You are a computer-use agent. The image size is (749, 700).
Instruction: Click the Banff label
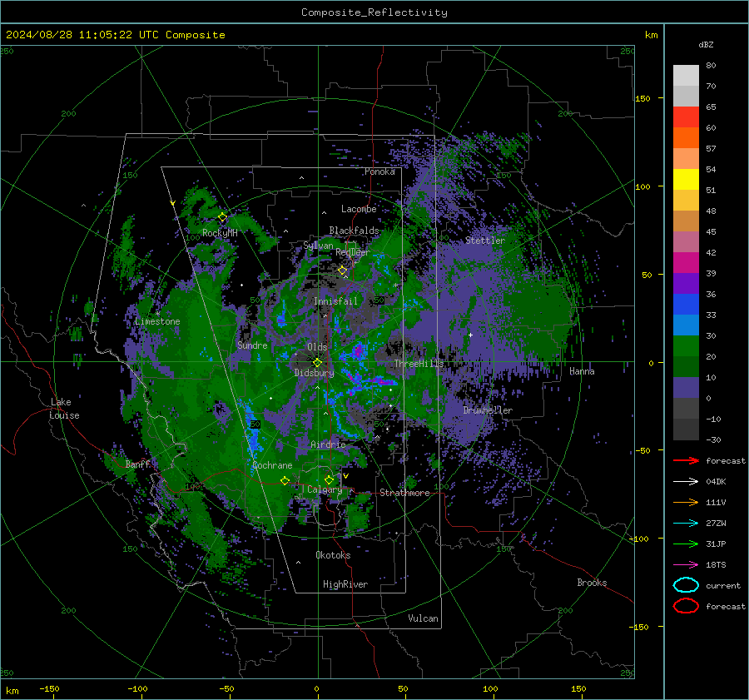pyautogui.click(x=138, y=464)
